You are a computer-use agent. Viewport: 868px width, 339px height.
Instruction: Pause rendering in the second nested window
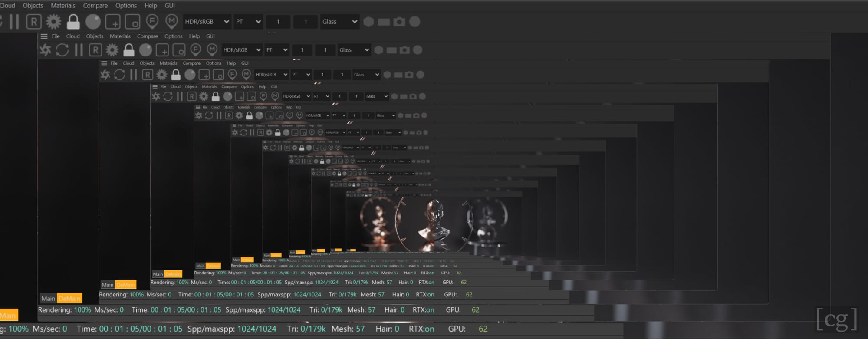point(79,50)
